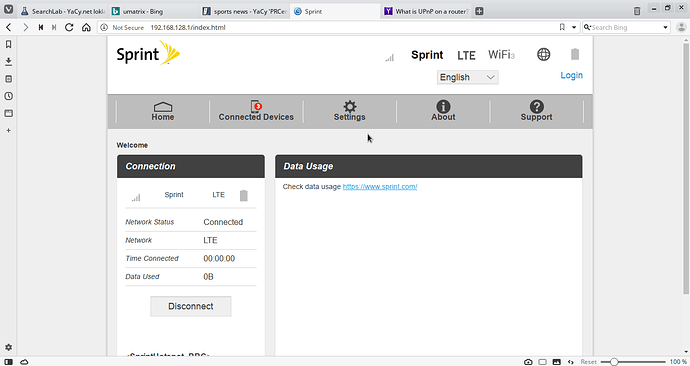Open History panel in sidebar
Viewport: 690px width, 366px height.
click(x=8, y=96)
